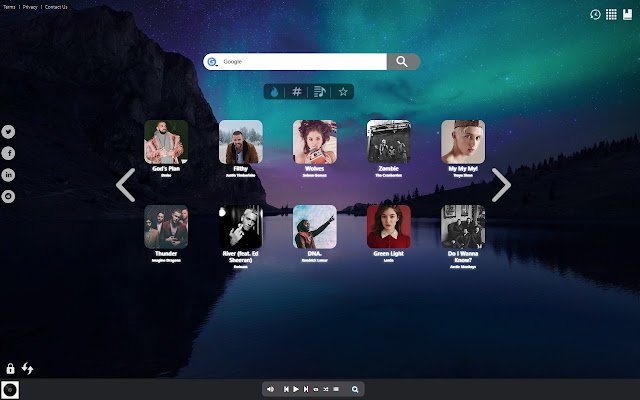640x400 pixels.
Task: Share via the Facebook icon
Action: pos(8,153)
